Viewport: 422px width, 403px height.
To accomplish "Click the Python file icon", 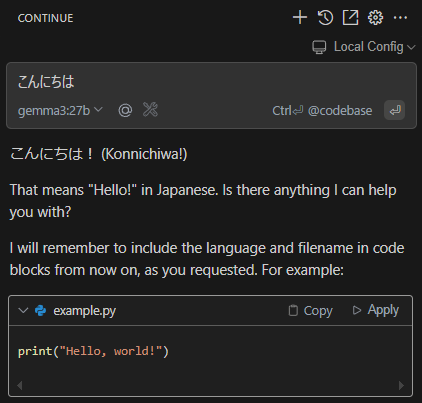I will (x=40, y=311).
